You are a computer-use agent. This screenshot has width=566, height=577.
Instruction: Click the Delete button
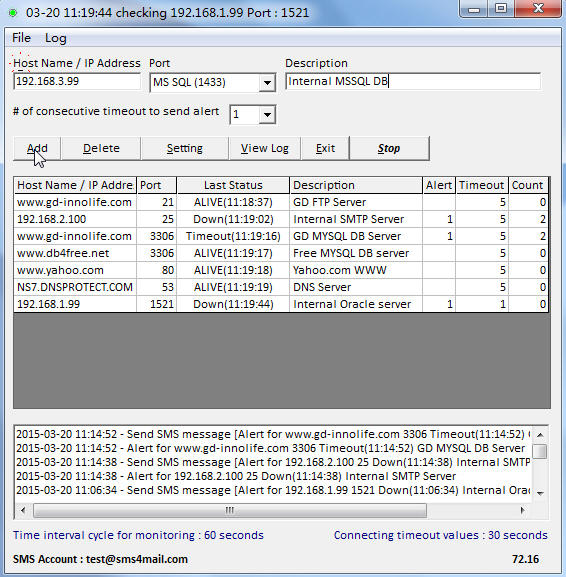pos(101,148)
